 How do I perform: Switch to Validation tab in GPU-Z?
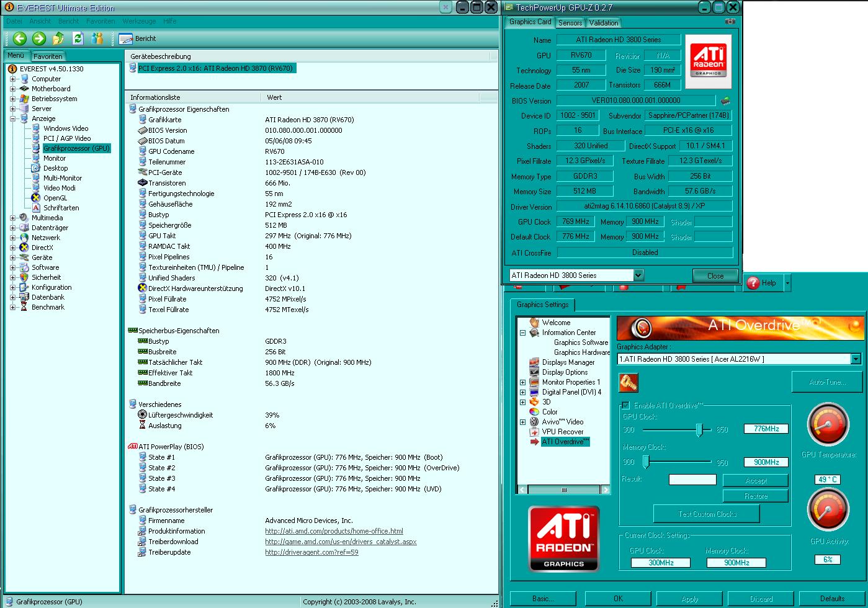pyautogui.click(x=604, y=22)
